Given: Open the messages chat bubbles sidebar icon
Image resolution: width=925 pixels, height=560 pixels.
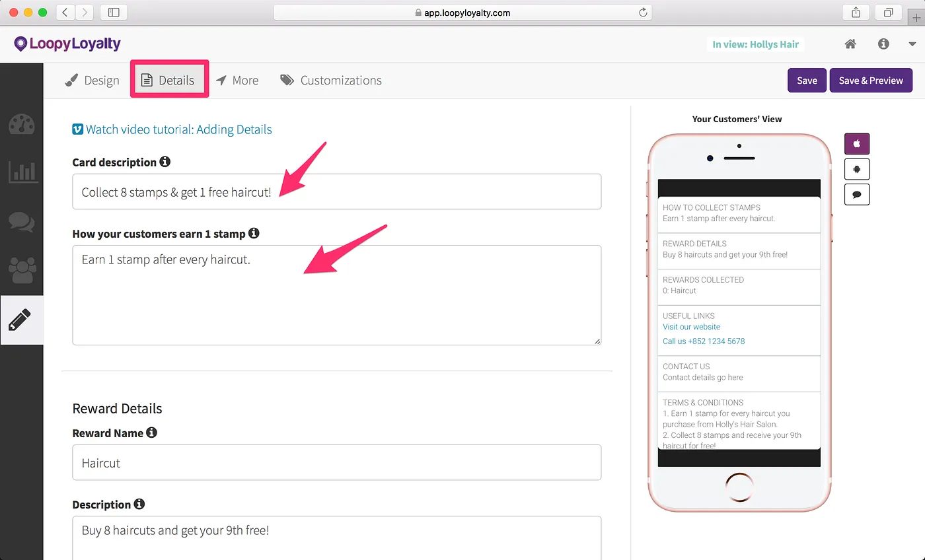Looking at the screenshot, I should point(22,222).
